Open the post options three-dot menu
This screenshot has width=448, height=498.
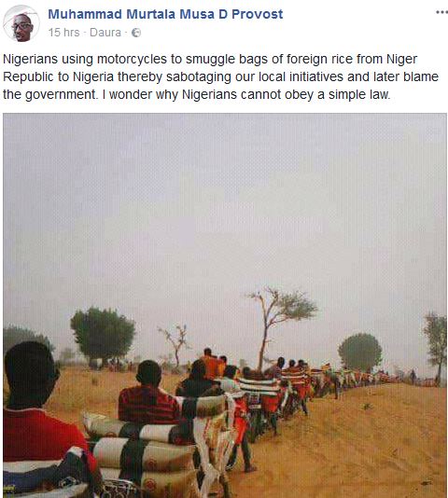441,12
